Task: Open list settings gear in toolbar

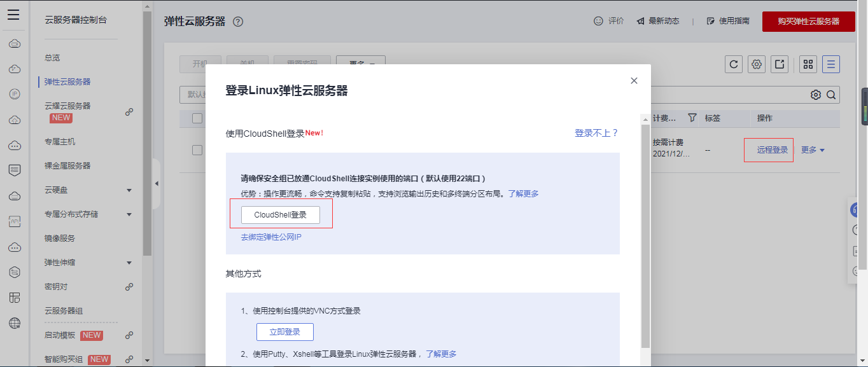Action: coord(757,64)
